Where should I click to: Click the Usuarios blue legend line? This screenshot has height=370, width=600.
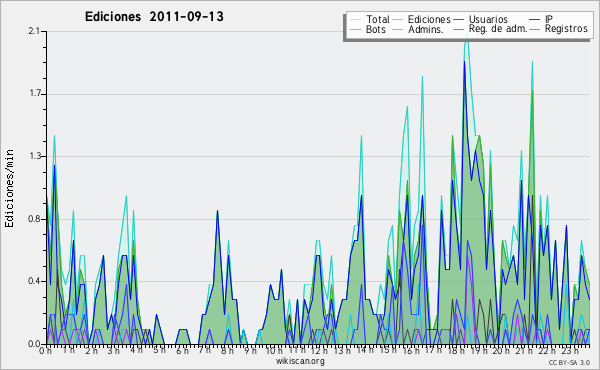click(x=458, y=20)
